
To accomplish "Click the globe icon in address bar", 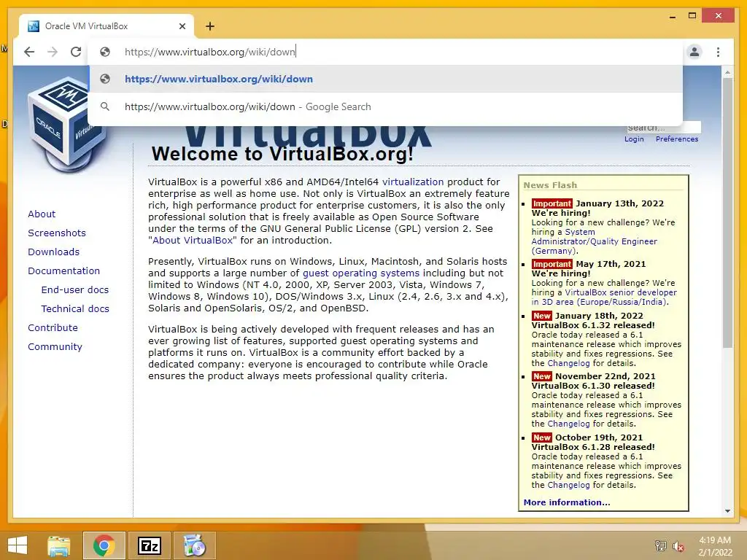I will tap(105, 52).
